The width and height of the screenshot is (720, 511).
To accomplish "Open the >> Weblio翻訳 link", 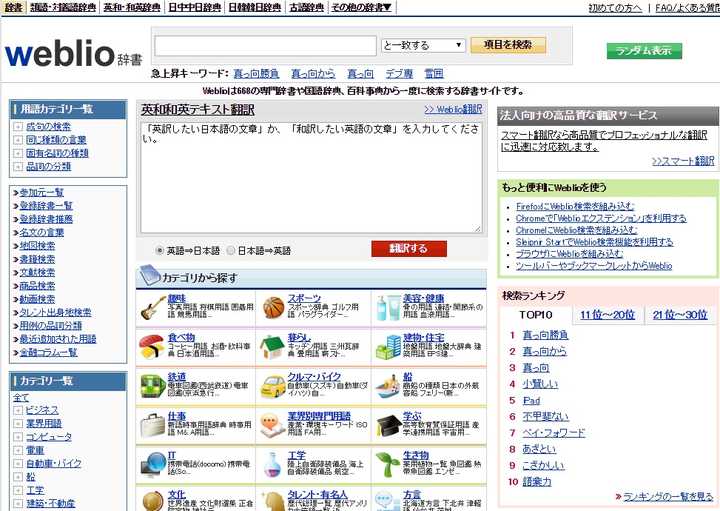I will (453, 109).
